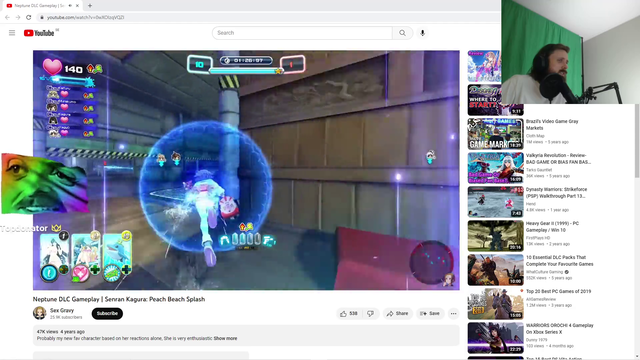Open Valkyria Revolution review thumbnail
The image size is (640, 360).
(496, 168)
